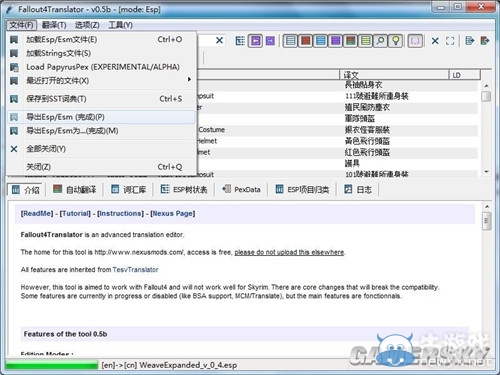Click the string list scrollbar thumb

[487, 96]
